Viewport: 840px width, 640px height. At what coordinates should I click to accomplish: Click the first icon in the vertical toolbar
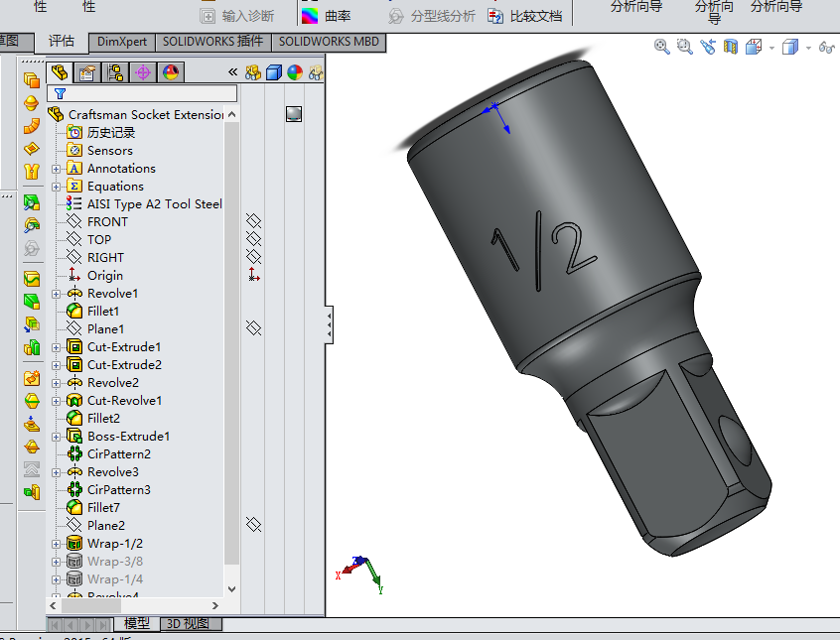pos(32,80)
